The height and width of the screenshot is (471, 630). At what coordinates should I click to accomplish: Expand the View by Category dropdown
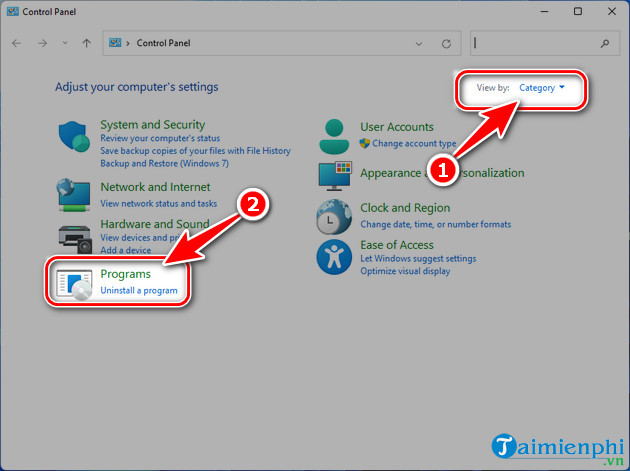541,88
